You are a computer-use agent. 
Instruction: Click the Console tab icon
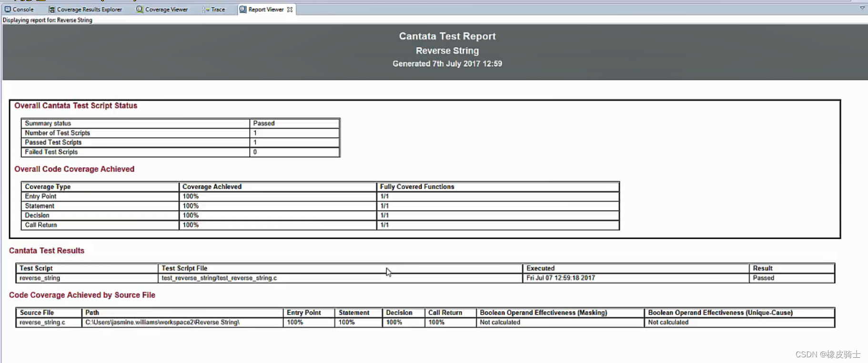point(8,10)
